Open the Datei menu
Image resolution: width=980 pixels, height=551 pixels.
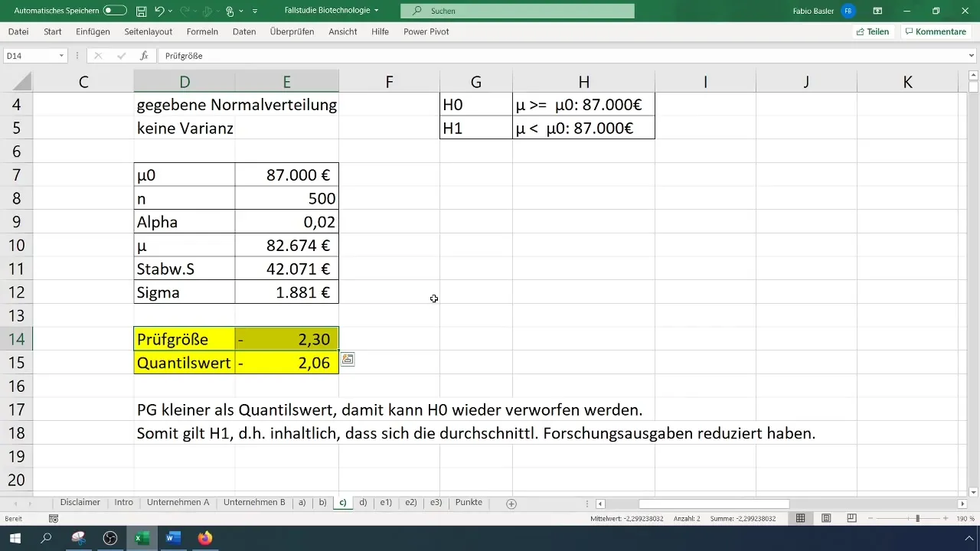18,32
